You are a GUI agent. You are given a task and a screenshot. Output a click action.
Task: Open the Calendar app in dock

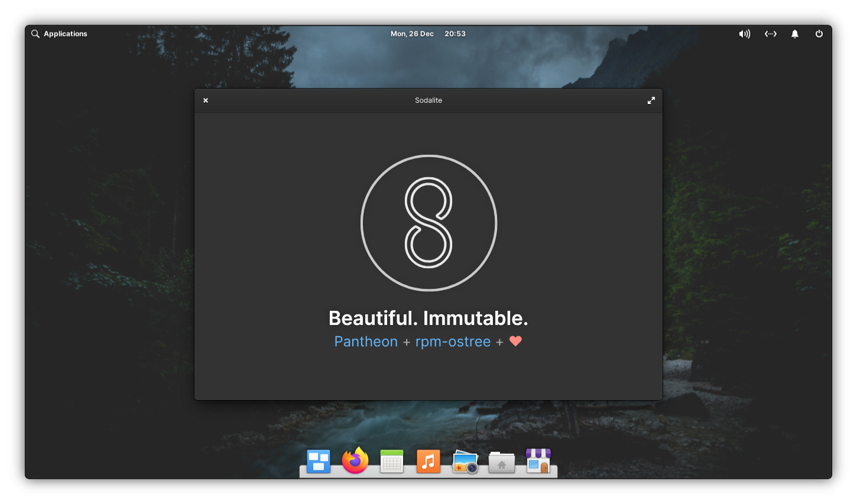click(392, 461)
